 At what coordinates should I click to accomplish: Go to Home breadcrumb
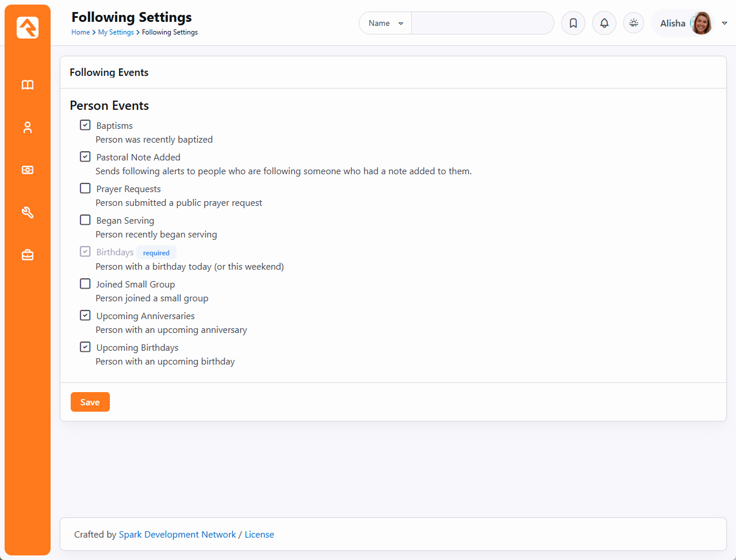coord(80,32)
